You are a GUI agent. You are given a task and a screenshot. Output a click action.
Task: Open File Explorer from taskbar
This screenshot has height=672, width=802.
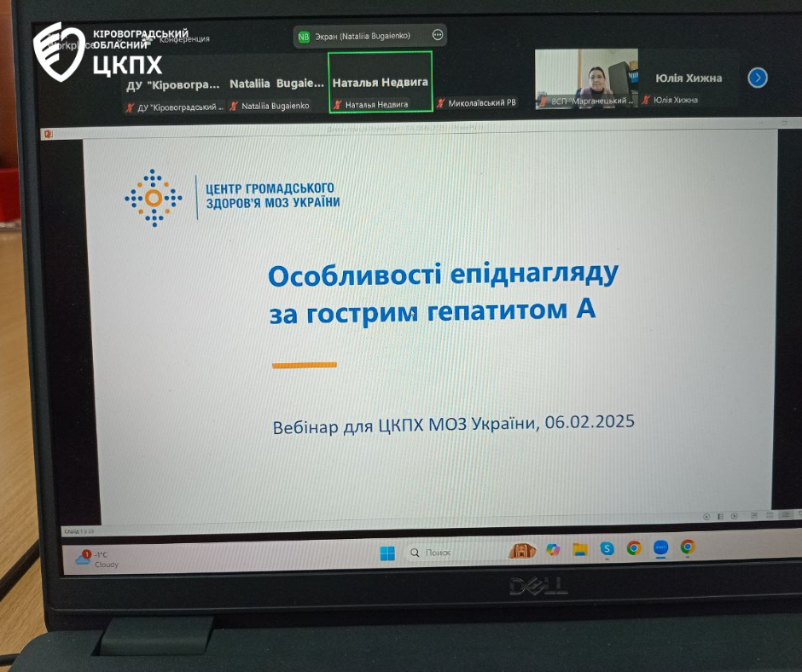pyautogui.click(x=580, y=549)
